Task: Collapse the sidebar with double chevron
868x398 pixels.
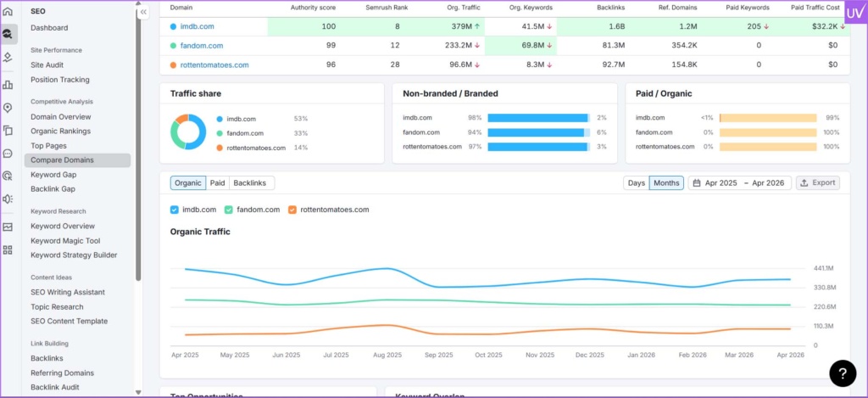Action: point(143,12)
